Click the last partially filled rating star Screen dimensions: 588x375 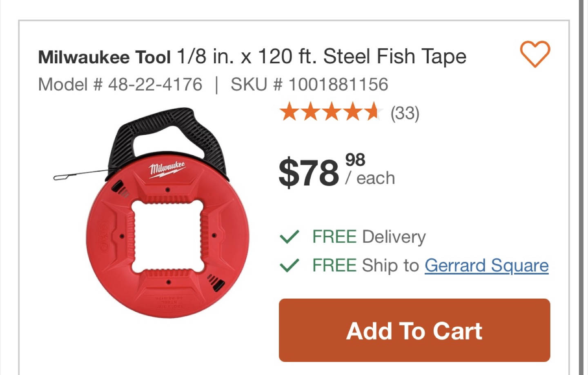click(x=373, y=112)
